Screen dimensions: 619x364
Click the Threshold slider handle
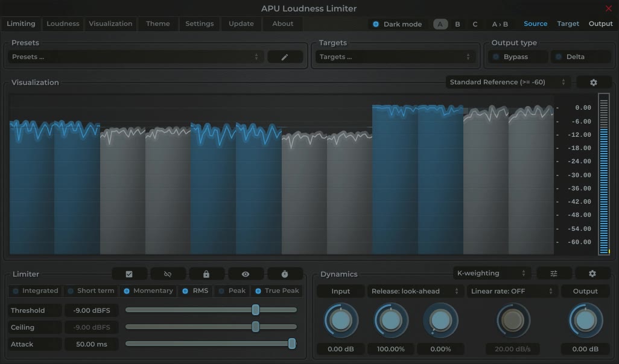pyautogui.click(x=256, y=310)
